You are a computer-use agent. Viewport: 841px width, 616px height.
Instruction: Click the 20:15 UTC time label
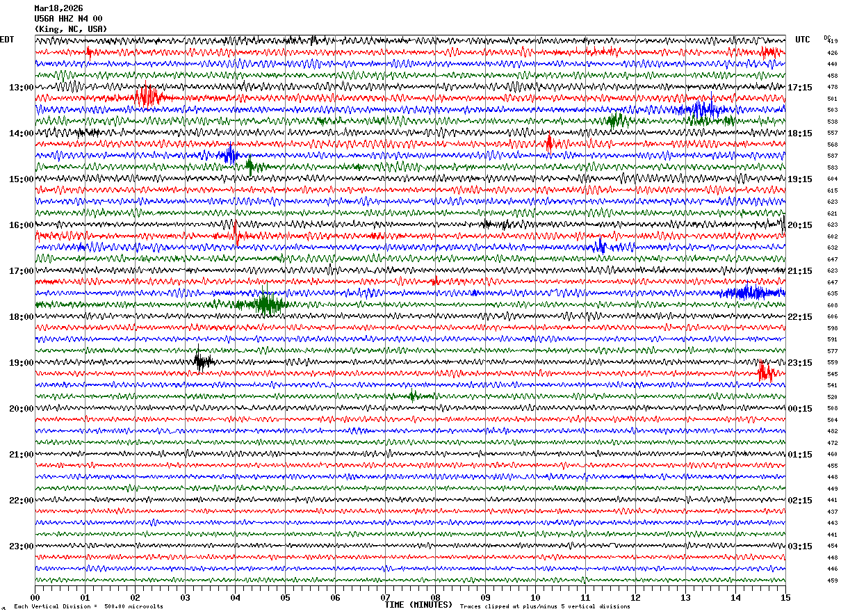799,225
